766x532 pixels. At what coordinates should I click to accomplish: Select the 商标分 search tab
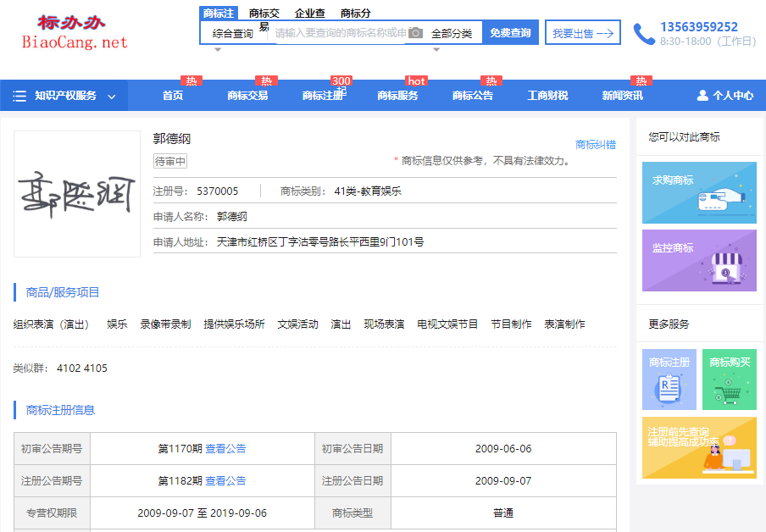pyautogui.click(x=355, y=14)
